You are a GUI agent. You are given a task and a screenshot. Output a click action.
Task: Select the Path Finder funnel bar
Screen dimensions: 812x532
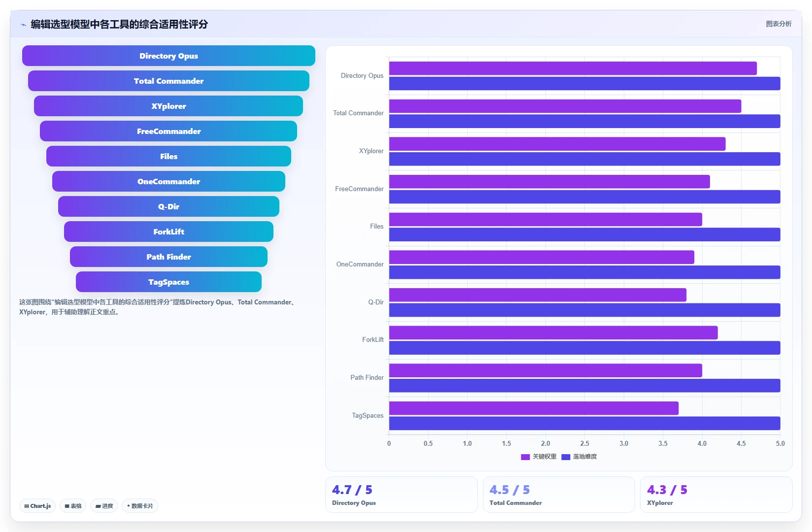click(169, 257)
